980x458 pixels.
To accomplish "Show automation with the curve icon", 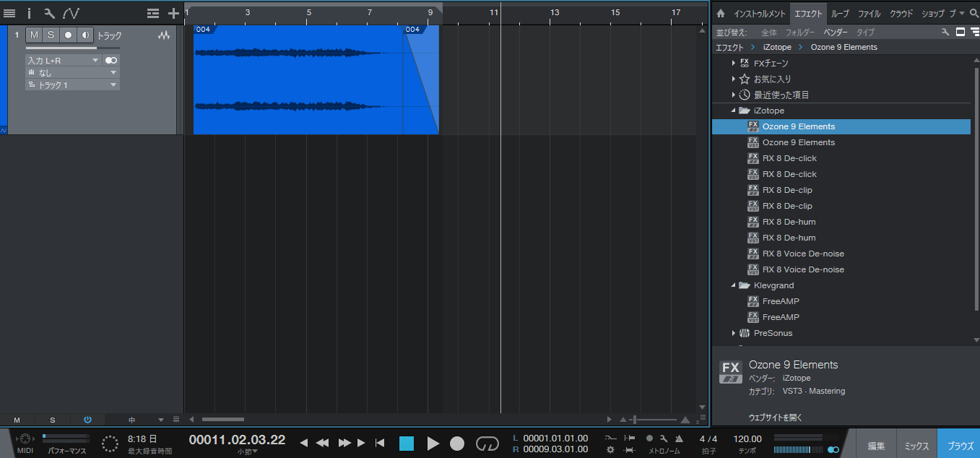I will tap(71, 13).
